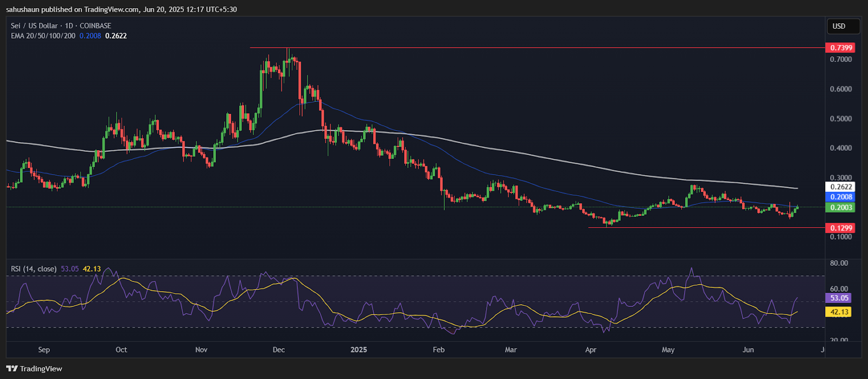Click the 0.7000 price axis tick

click(841, 59)
